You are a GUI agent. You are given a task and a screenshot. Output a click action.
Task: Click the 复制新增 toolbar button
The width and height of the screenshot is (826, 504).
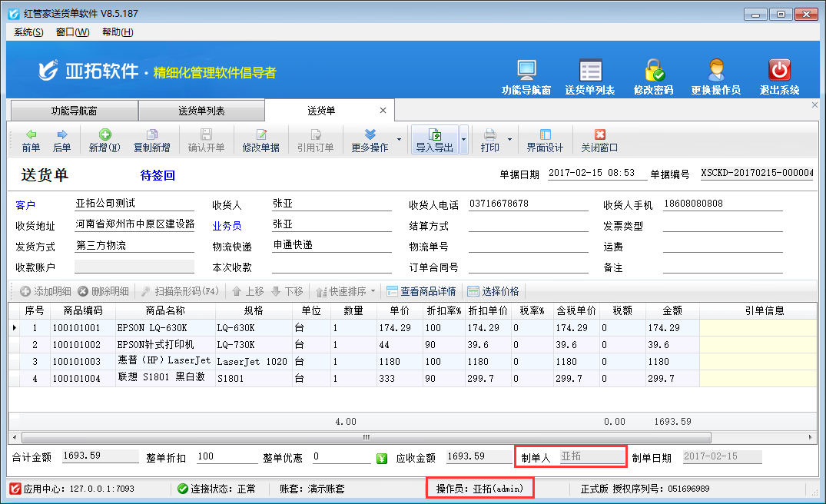151,141
